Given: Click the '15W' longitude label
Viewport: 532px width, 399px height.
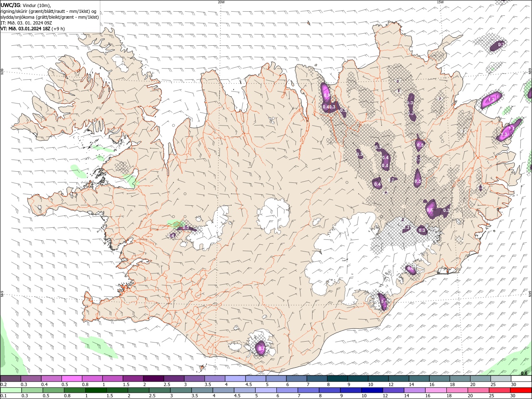Looking at the screenshot, I should 440,2.
